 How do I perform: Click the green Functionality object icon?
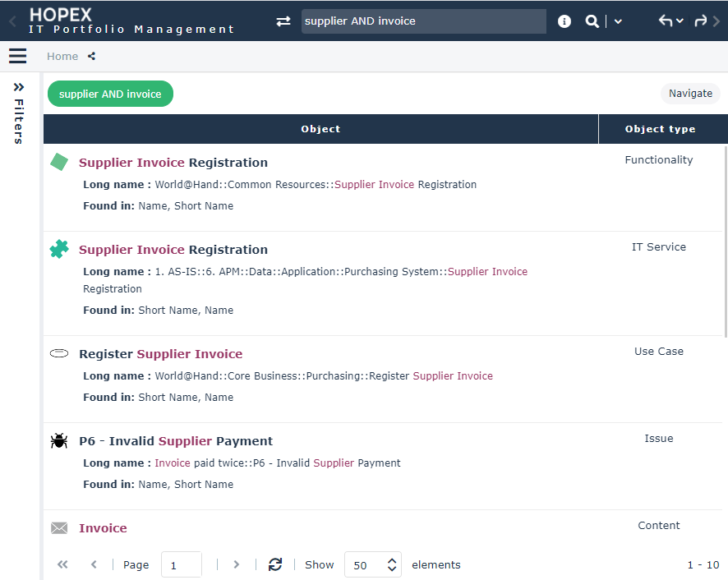(58, 162)
